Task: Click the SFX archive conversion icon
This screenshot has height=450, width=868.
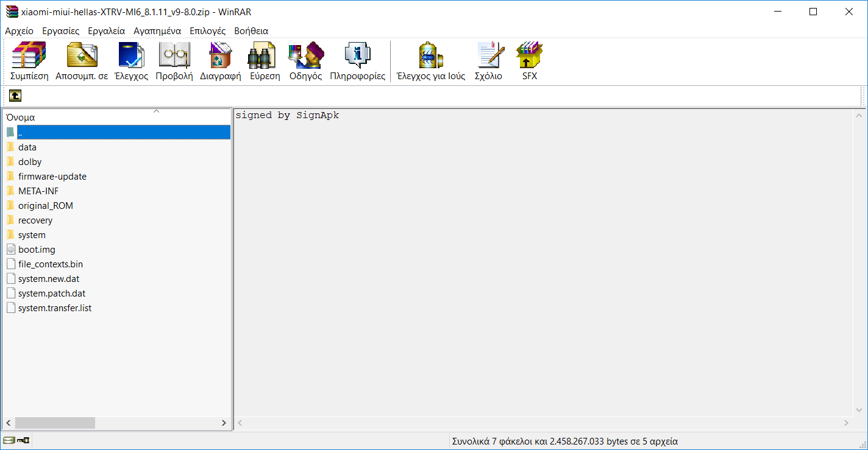Action: [529, 55]
